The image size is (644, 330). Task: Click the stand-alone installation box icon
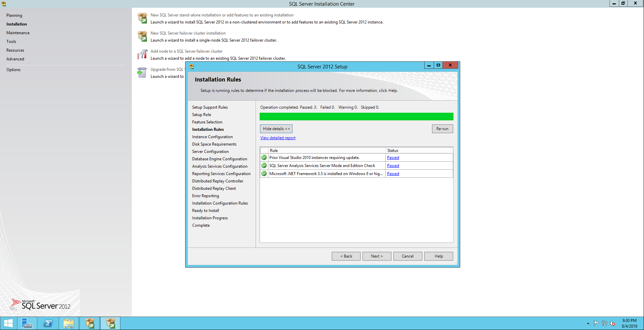coord(142,18)
